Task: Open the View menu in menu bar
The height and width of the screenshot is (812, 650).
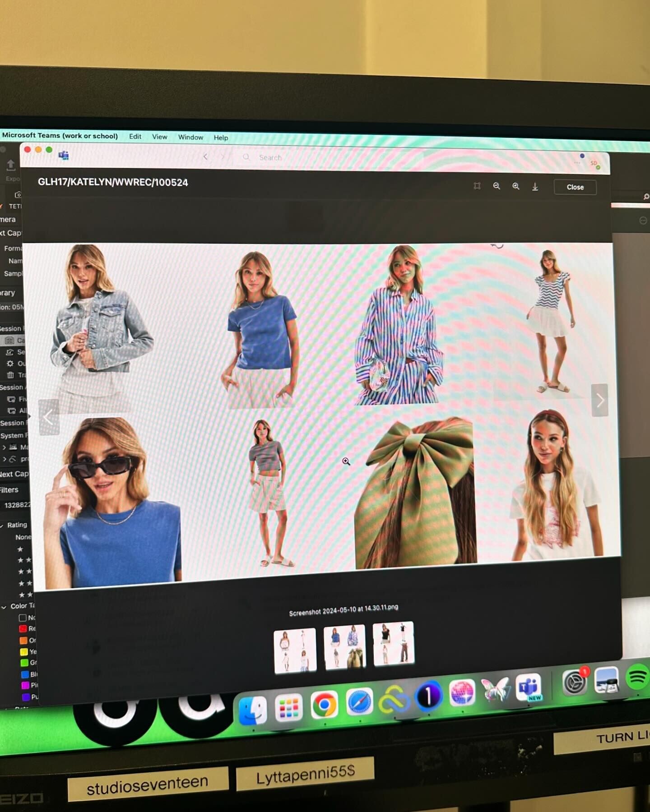Action: [x=159, y=137]
